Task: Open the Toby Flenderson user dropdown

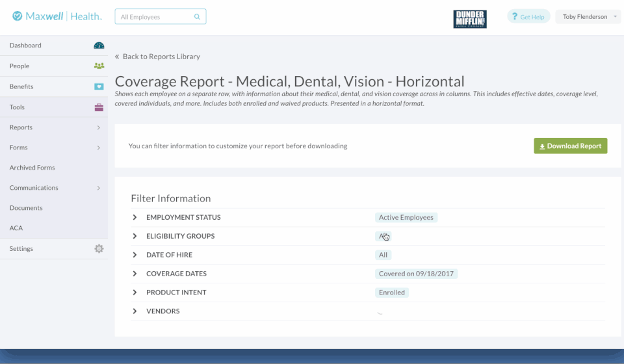Action: 588,17
